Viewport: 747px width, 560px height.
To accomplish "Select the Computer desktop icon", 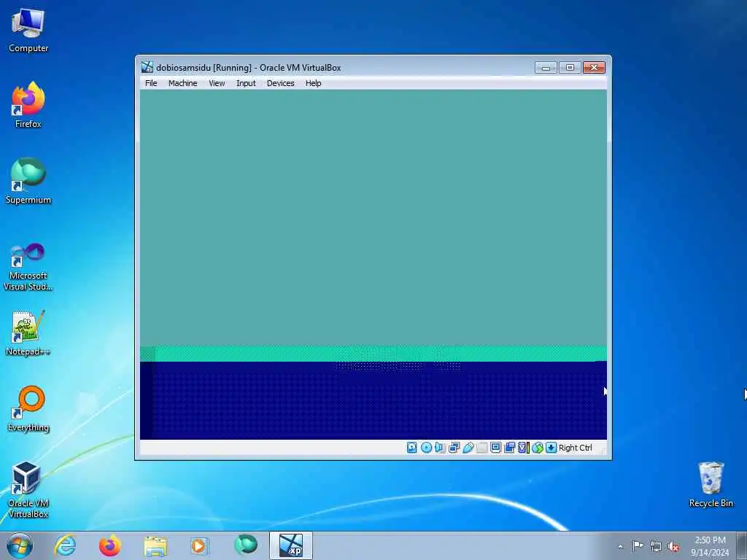I will tap(28, 31).
